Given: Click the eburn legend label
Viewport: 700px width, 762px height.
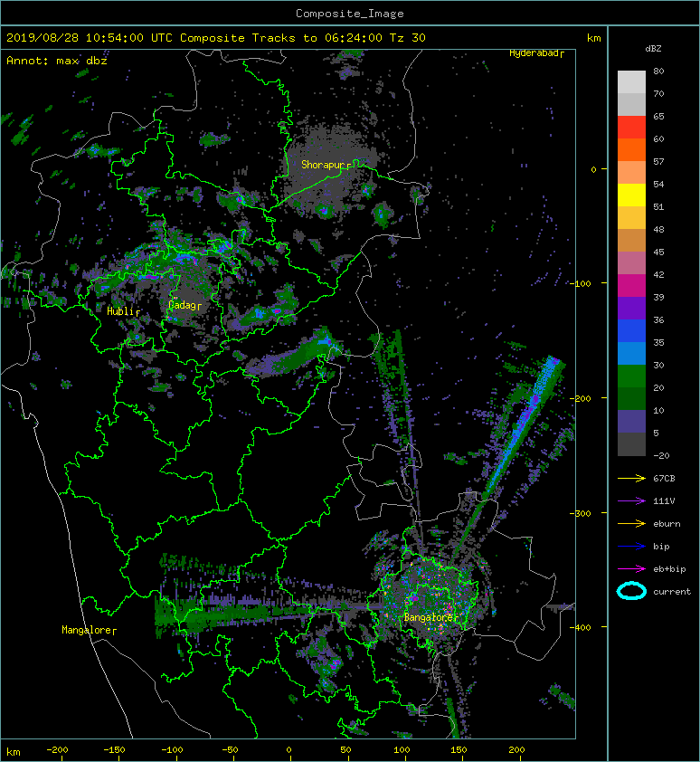Looking at the screenshot, I should [667, 524].
